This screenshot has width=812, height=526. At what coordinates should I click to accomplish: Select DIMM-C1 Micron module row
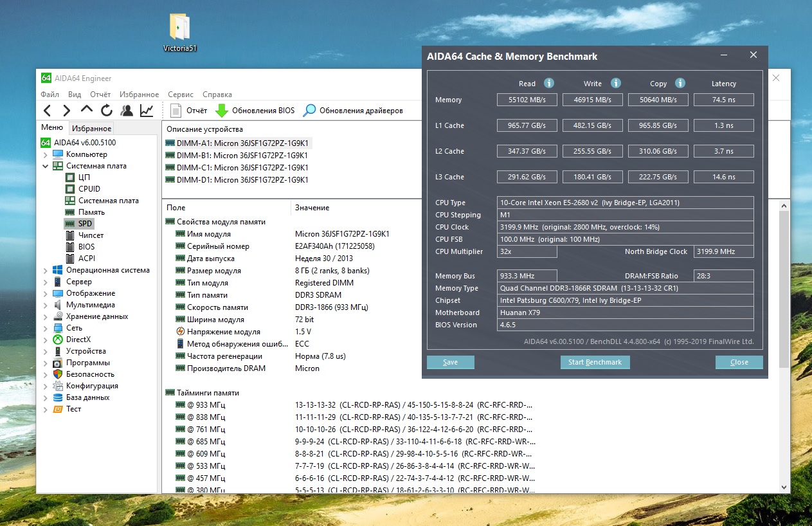(x=237, y=168)
